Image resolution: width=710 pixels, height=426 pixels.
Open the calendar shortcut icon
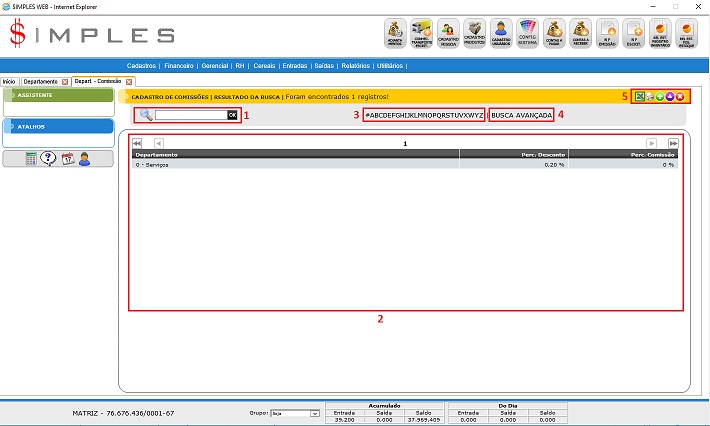point(67,159)
